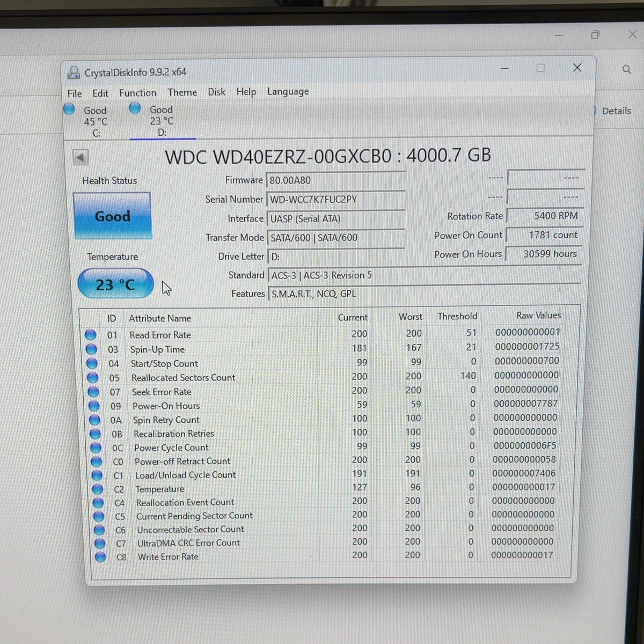Click status orb for Read Error Rate
644x644 pixels.
coord(91,335)
